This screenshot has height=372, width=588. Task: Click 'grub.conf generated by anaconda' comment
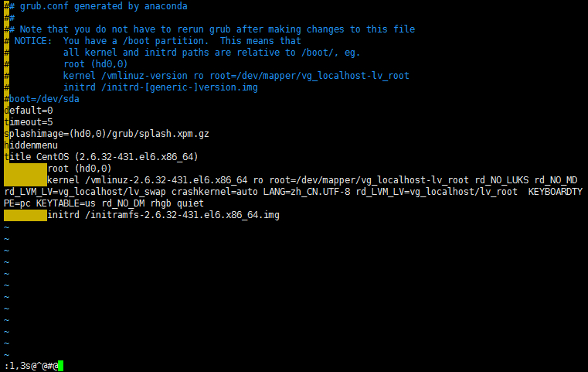pyautogui.click(x=104, y=6)
